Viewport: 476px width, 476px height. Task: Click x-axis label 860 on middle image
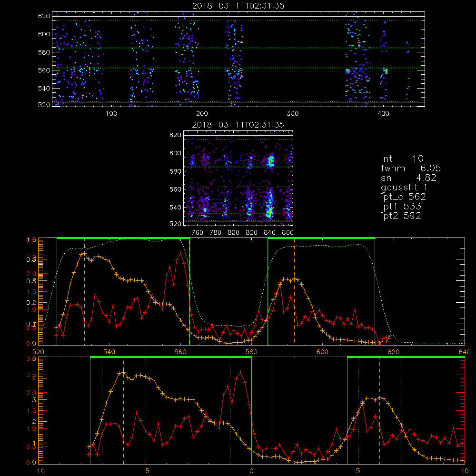click(x=288, y=233)
